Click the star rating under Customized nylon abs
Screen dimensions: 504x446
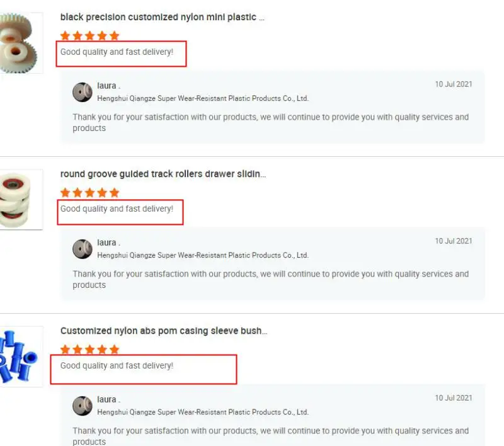pos(89,349)
